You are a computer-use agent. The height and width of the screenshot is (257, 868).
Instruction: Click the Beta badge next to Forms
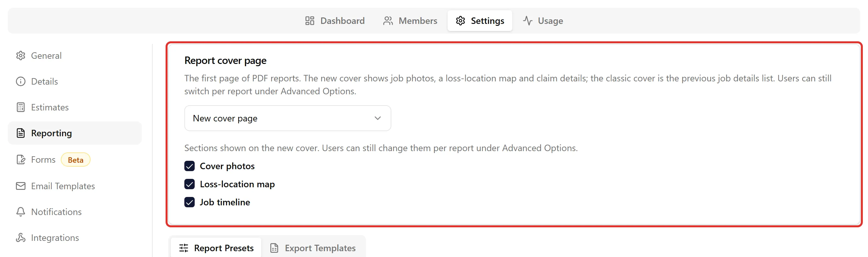point(75,160)
